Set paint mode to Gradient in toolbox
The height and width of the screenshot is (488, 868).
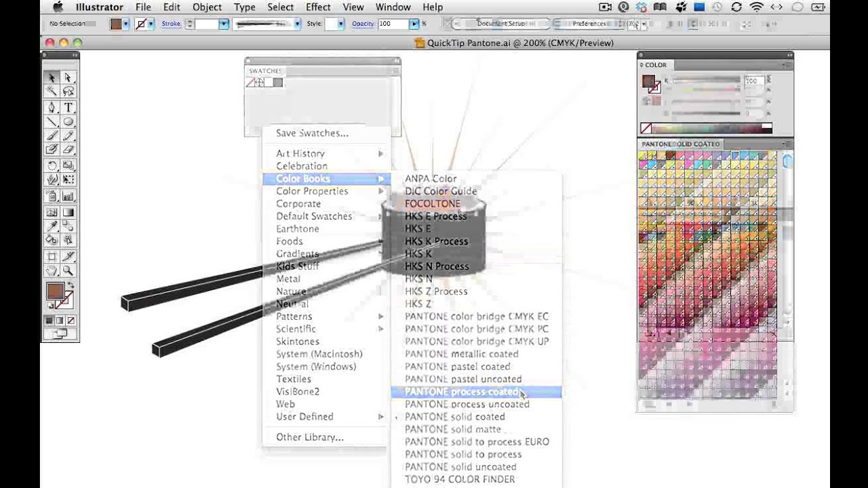[x=60, y=321]
